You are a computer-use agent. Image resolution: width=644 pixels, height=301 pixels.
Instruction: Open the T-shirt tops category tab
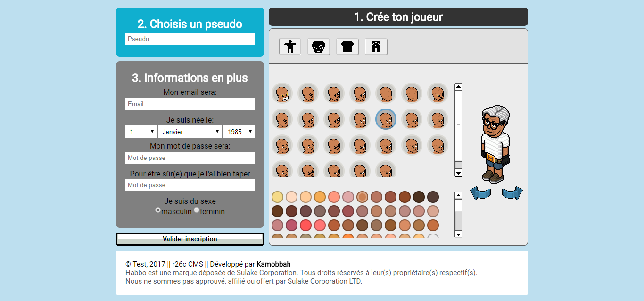point(347,47)
